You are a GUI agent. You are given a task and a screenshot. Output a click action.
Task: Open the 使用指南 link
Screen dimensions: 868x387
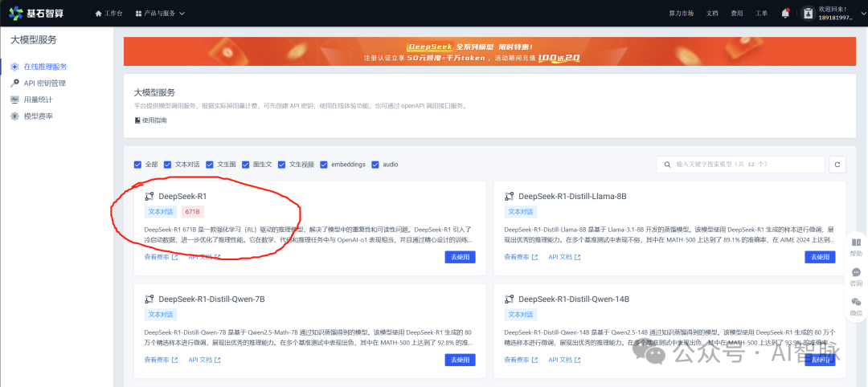click(x=150, y=120)
